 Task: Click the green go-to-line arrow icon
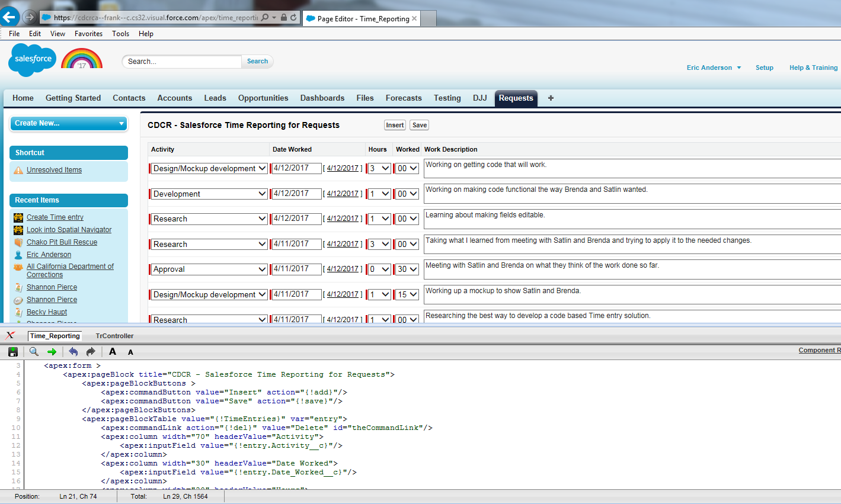(x=52, y=352)
